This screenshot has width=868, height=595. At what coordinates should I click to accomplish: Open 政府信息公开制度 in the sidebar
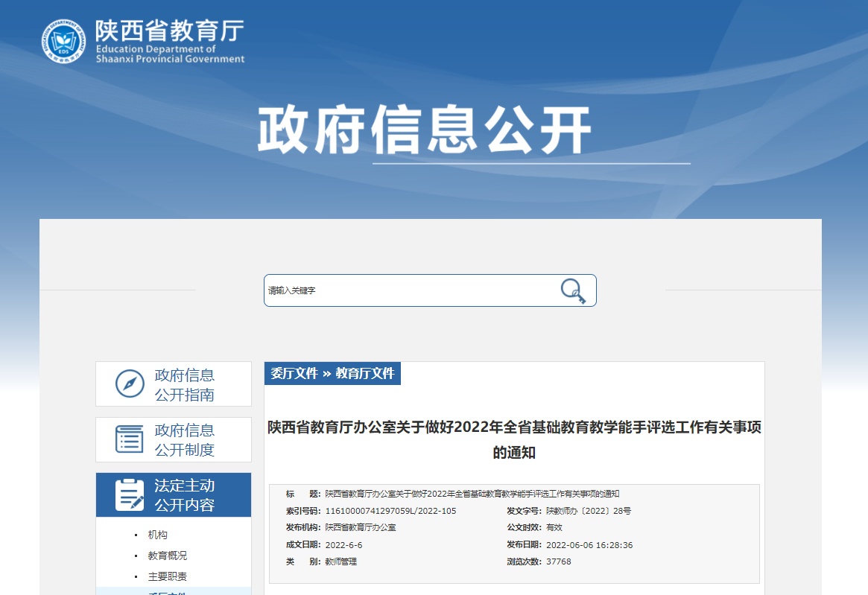pos(174,439)
